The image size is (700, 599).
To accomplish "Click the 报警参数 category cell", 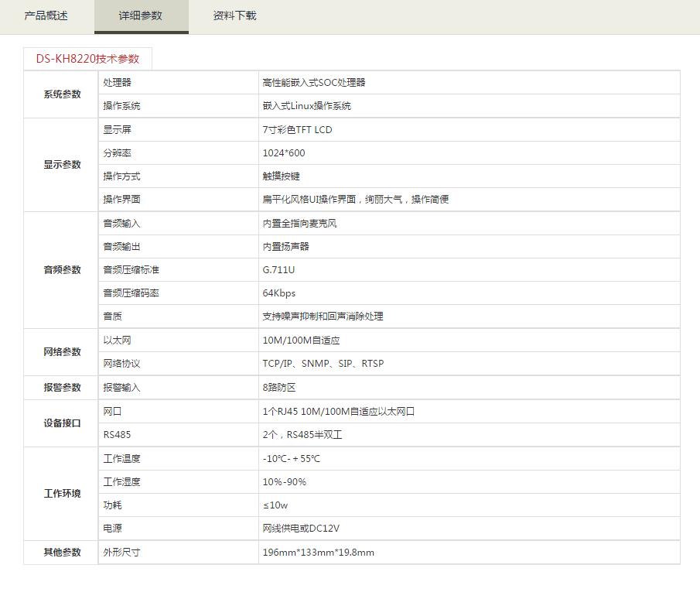I will pos(62,388).
